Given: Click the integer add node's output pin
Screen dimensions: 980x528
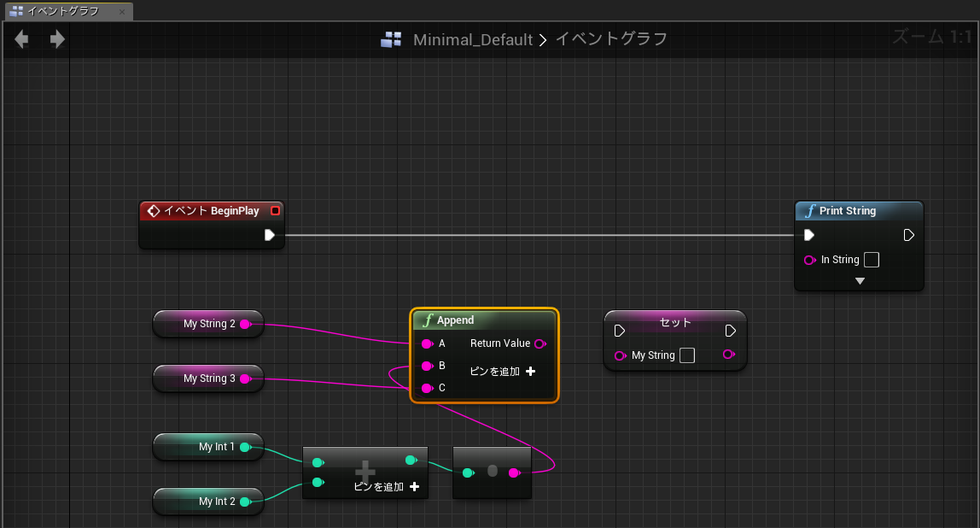Looking at the screenshot, I should [411, 461].
